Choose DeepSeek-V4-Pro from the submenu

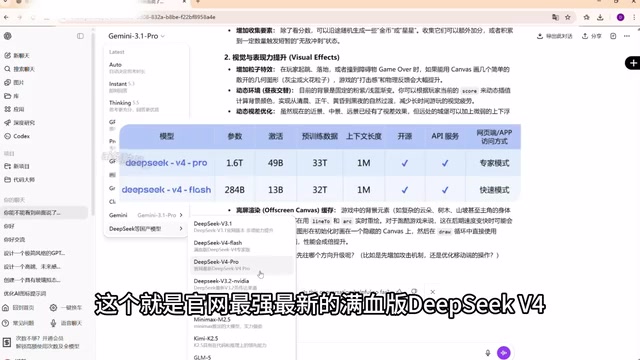point(242,265)
